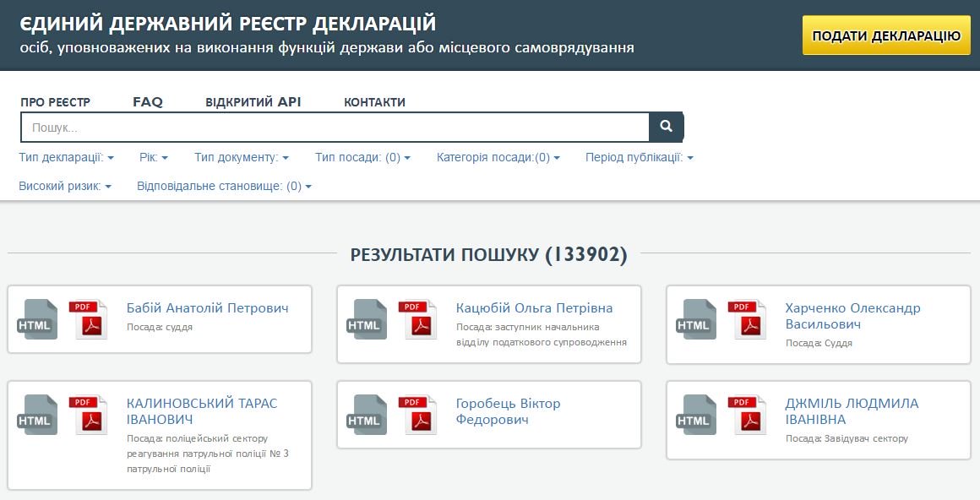Click the РЕЗУЛЬТАТИ ПОШУКУ (133902) heading
This screenshot has height=500, width=980.
[489, 254]
